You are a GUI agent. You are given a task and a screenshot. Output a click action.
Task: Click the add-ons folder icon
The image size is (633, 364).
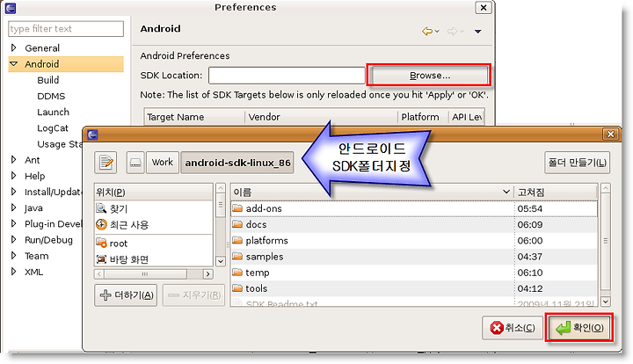coord(237,208)
